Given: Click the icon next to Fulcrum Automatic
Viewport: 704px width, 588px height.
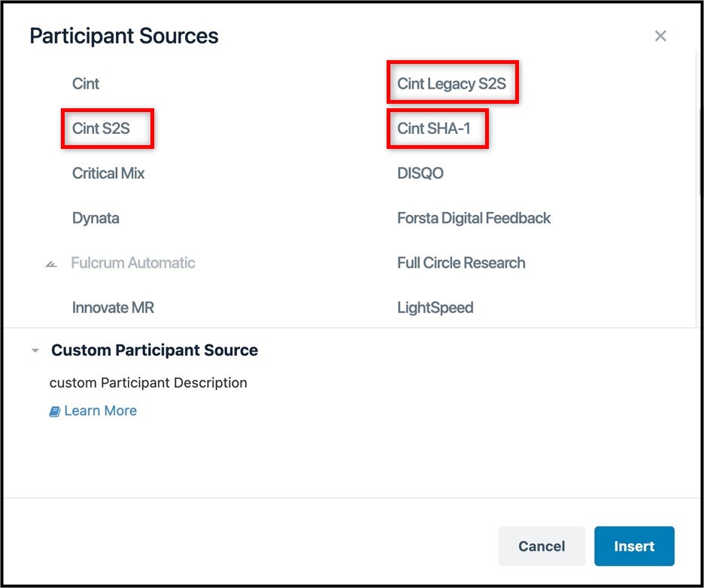Looking at the screenshot, I should pyautogui.click(x=50, y=263).
